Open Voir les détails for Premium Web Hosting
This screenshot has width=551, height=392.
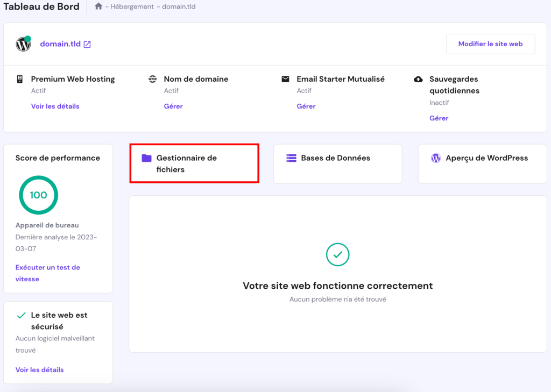point(55,106)
